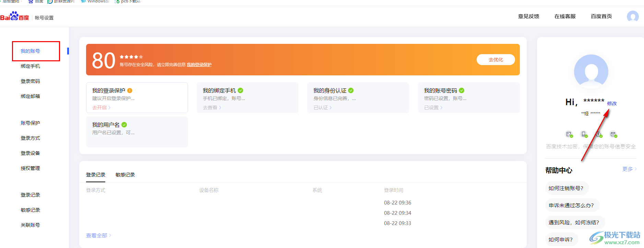The image size is (644, 248).
Task: Select 绑定手机 in the sidebar
Action: pyautogui.click(x=30, y=66)
